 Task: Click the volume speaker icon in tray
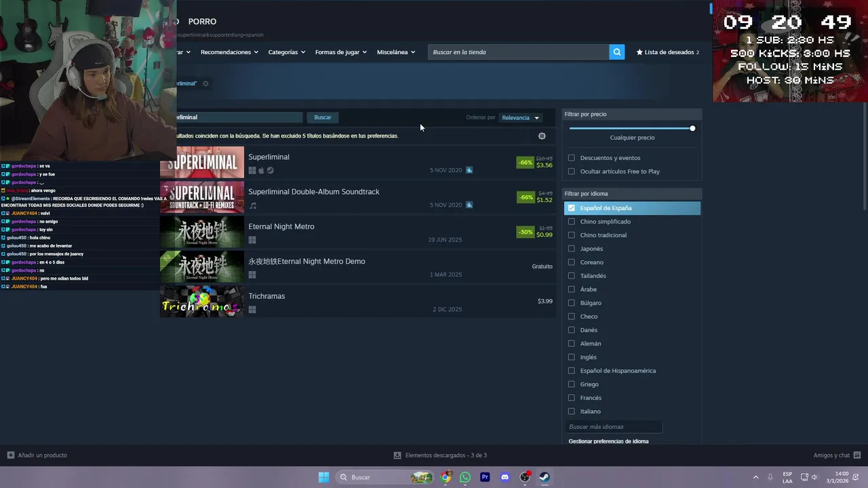point(814,477)
